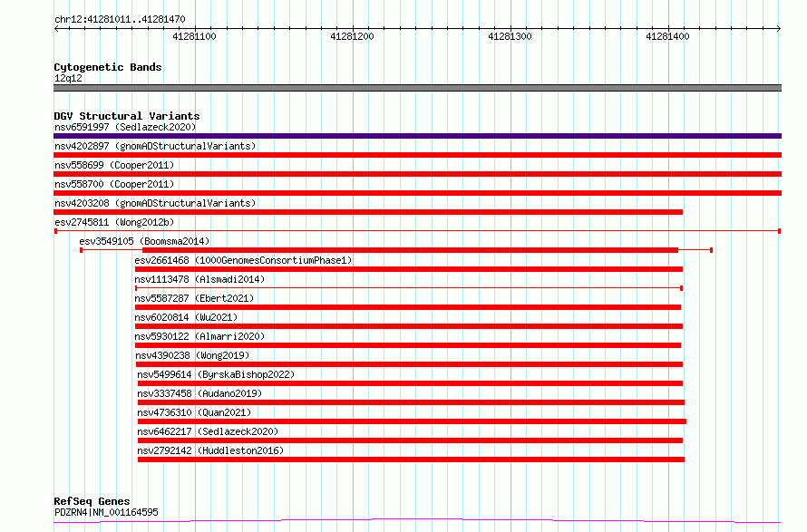
Task: Click the nsv6462217 (Sedlazeck2020) label
Action: [208, 431]
